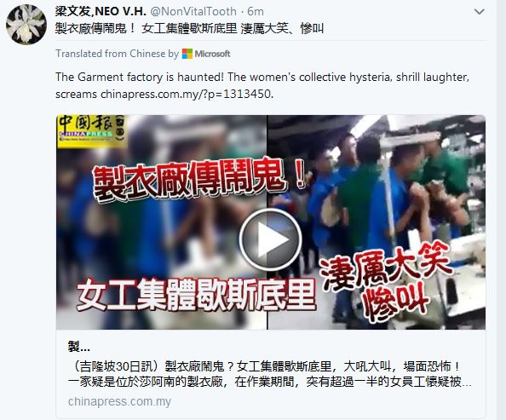Click the red headline 製衣廠傳鬧鬼 in thumbnail
506x420 pixels.
click(198, 179)
